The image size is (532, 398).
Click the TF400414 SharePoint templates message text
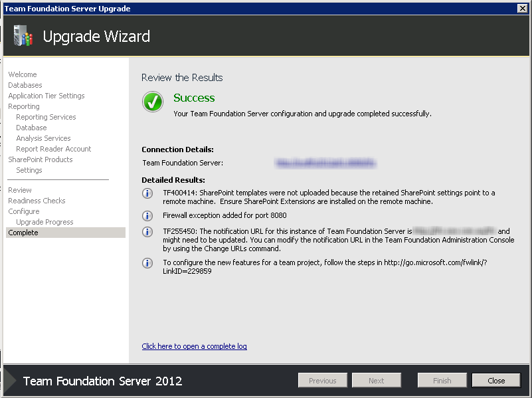[x=329, y=197]
